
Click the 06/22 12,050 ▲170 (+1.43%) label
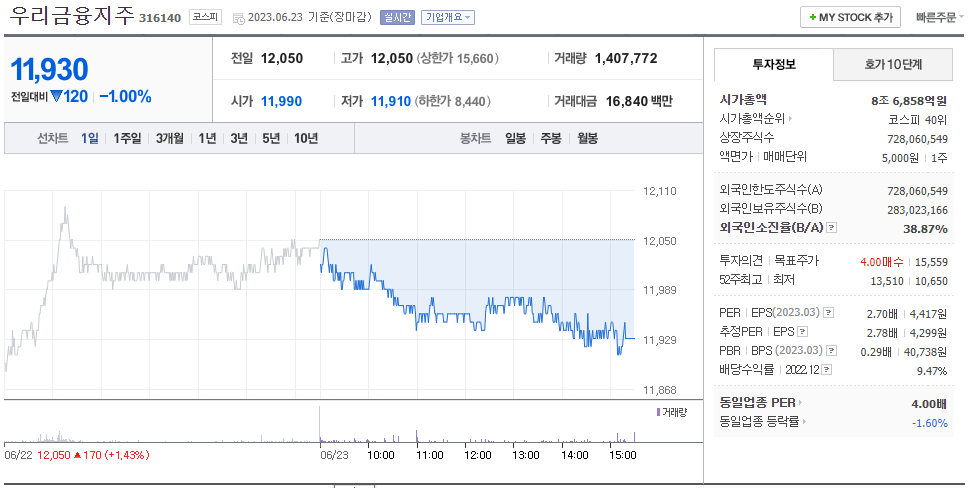click(x=77, y=455)
